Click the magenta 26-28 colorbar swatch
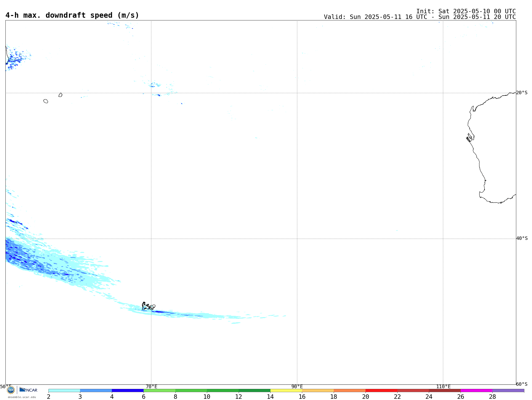The height and width of the screenshot is (400, 532). pos(477,391)
